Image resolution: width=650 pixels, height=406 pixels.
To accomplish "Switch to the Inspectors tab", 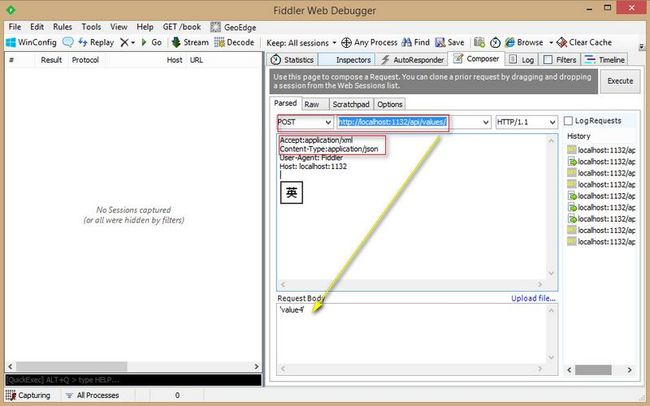I will point(347,60).
